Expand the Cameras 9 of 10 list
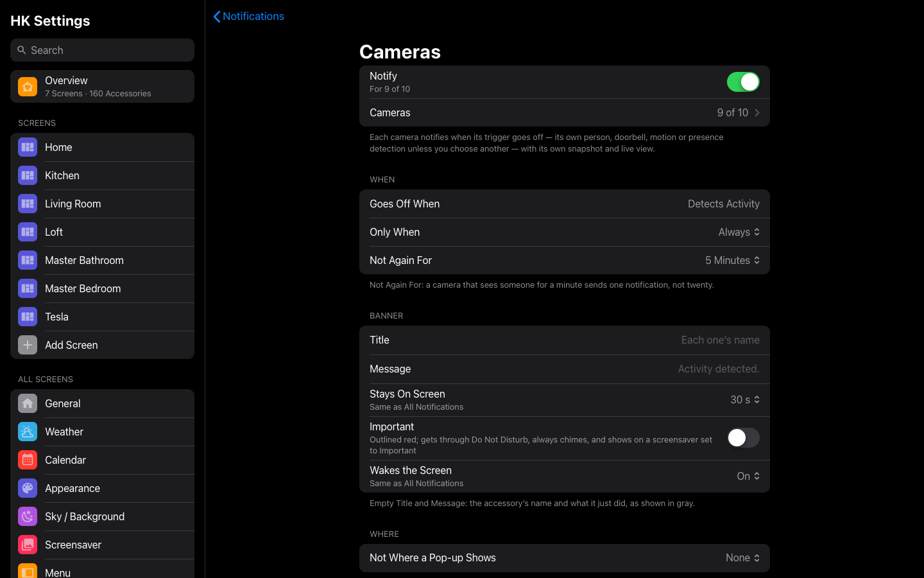 click(x=565, y=112)
